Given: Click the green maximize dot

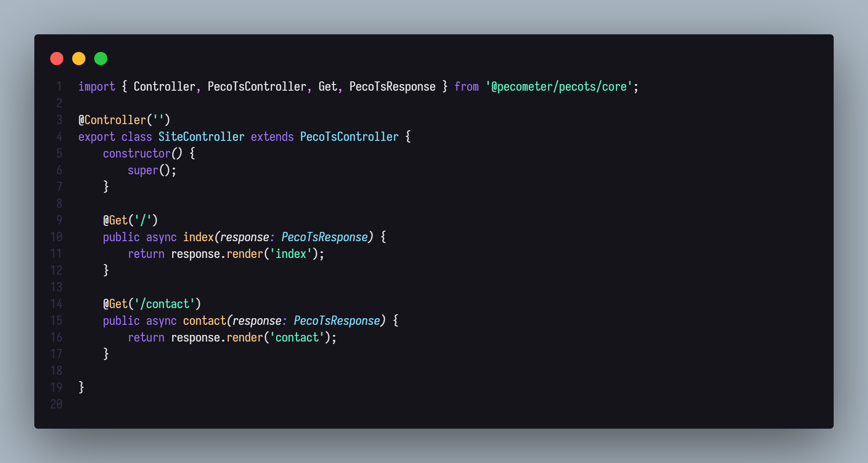Looking at the screenshot, I should 101,59.
